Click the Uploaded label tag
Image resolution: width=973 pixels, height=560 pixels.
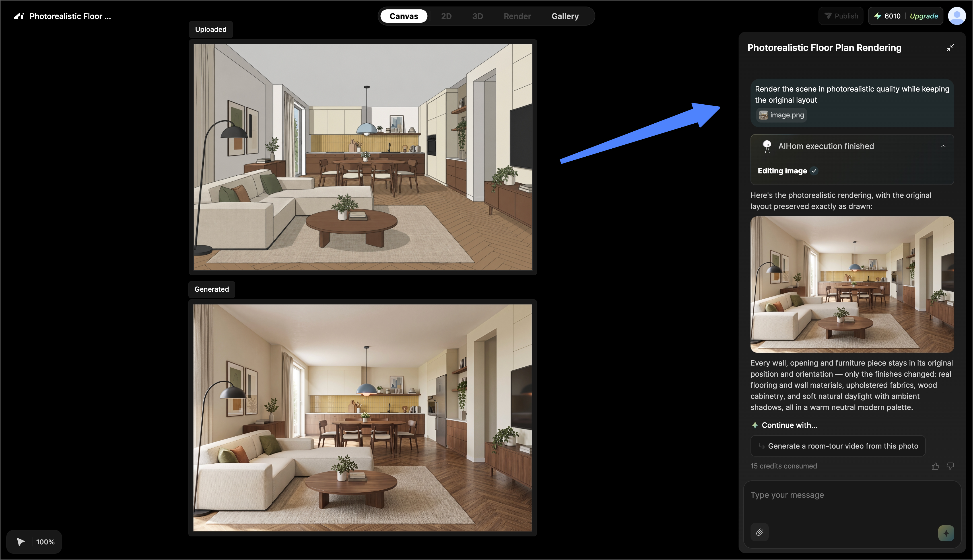click(x=211, y=29)
